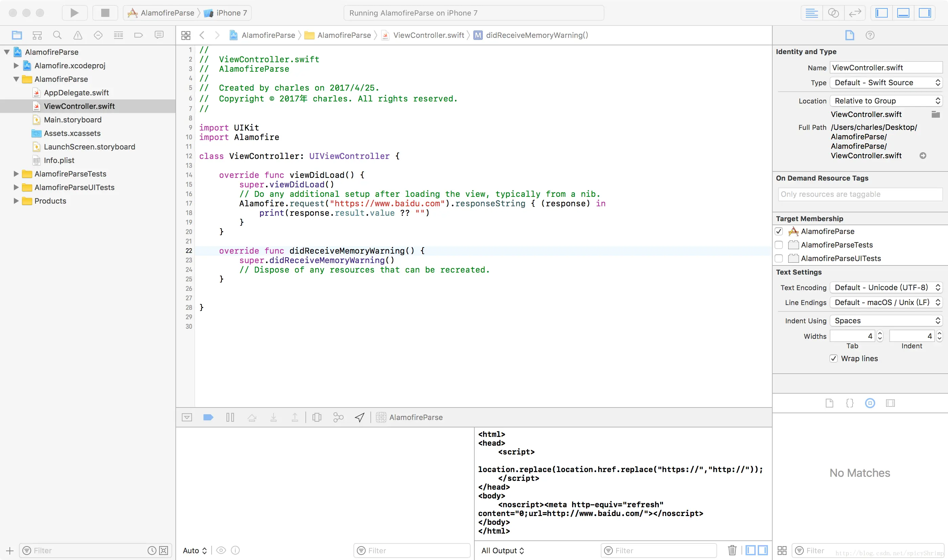Uncheck AlamofireParse target membership
This screenshot has height=560, width=948.
pyautogui.click(x=778, y=231)
